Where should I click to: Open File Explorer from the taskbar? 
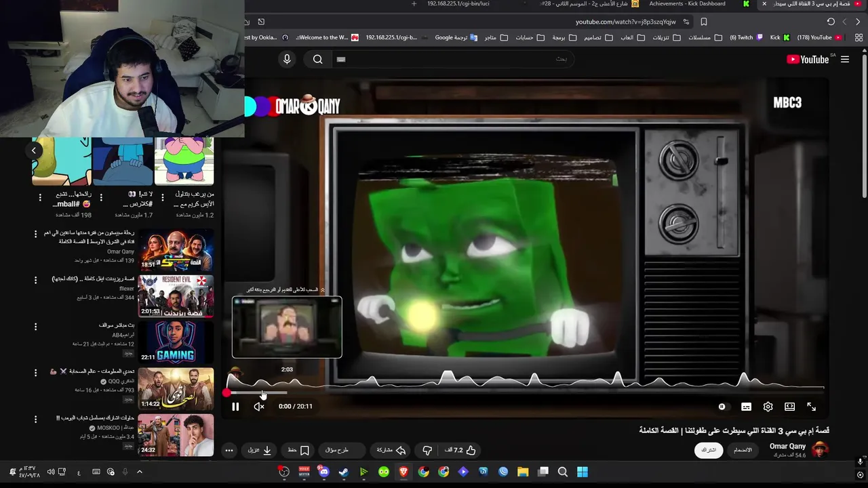(x=523, y=472)
